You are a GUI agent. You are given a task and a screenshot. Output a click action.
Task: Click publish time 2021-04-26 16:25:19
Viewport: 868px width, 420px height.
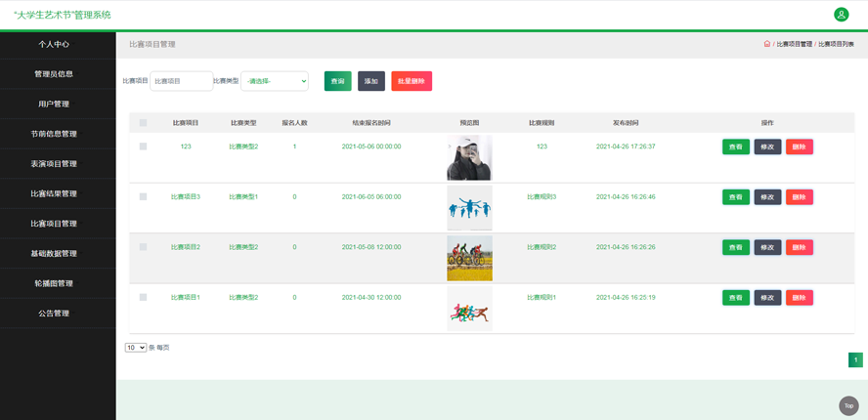(x=626, y=297)
